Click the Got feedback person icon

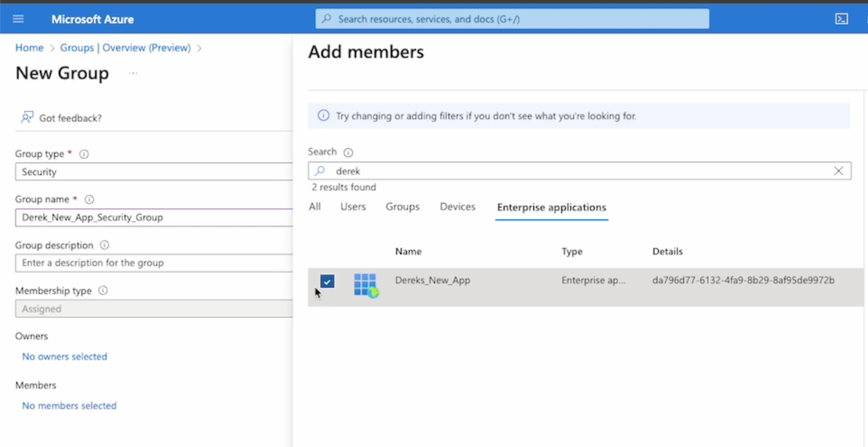(27, 117)
